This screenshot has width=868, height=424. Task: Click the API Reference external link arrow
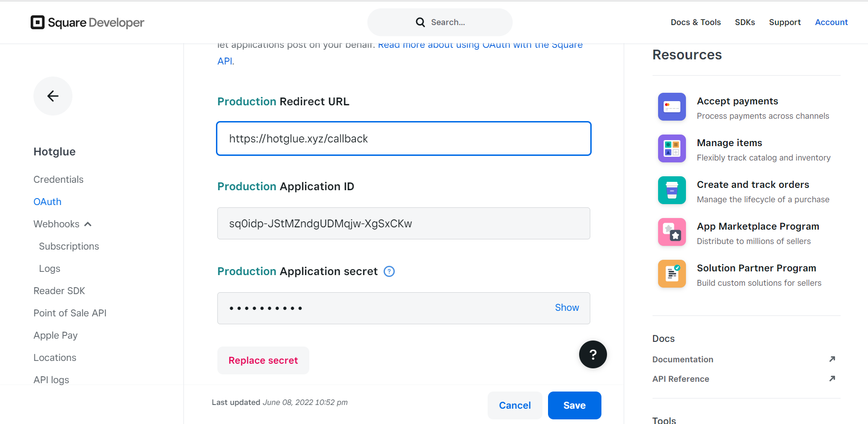pos(832,379)
